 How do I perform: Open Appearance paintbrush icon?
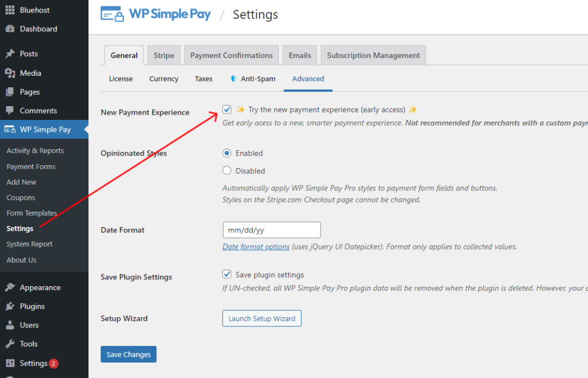click(10, 288)
